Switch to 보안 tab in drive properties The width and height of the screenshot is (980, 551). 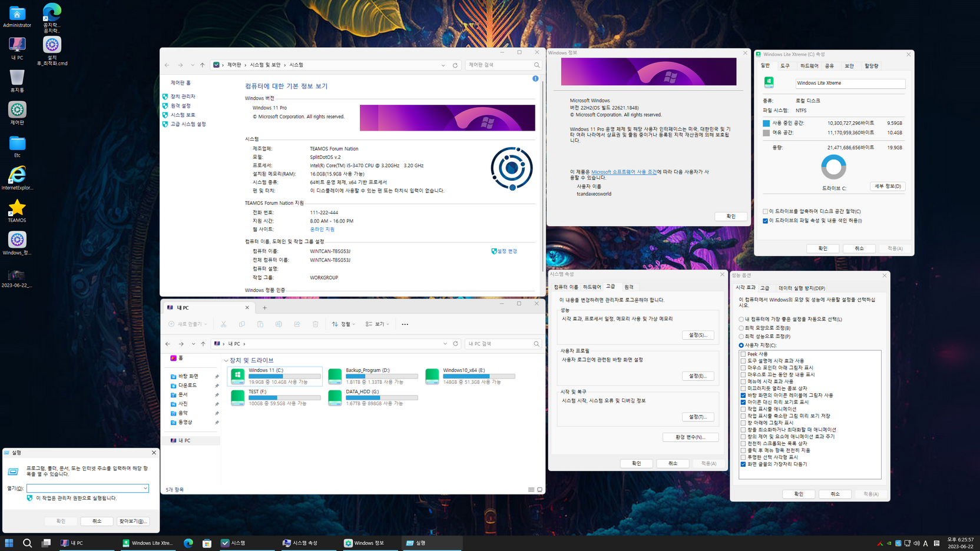pyautogui.click(x=849, y=66)
